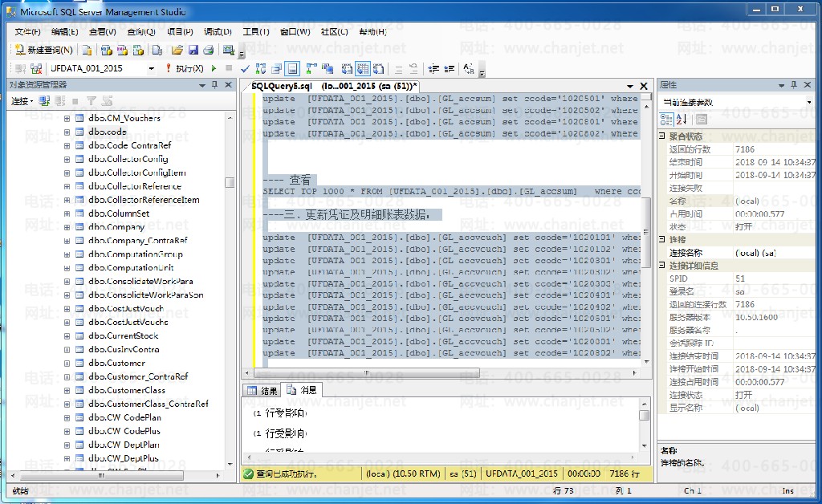
Task: Collapse the 连接 property category
Action: [663, 240]
